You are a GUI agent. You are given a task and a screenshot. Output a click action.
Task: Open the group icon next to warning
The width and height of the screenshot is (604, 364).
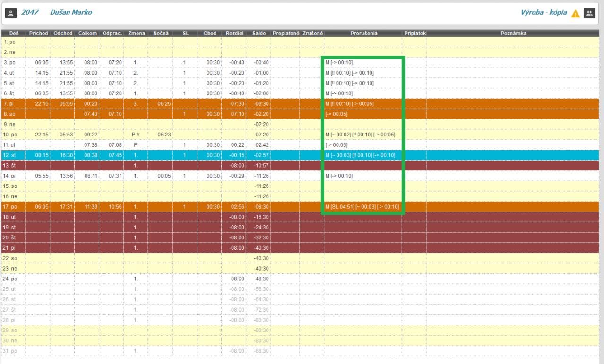[589, 13]
